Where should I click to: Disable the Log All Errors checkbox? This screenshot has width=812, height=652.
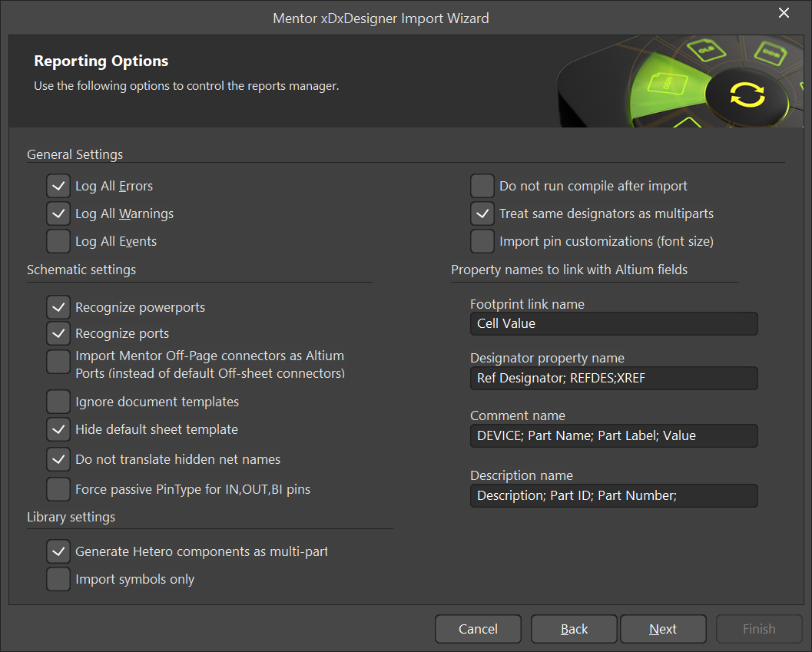(x=58, y=186)
